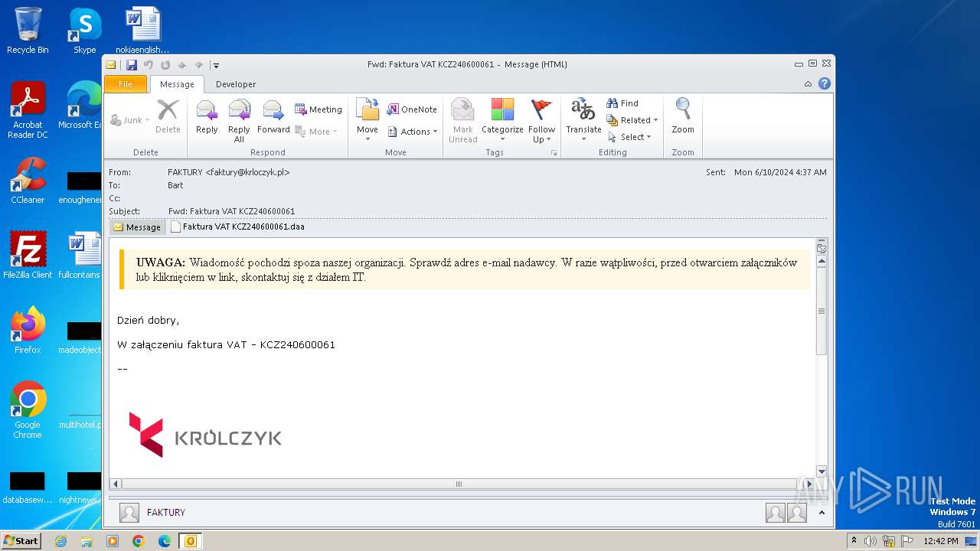
Task: Open Microsoft Edge from the taskbar
Action: pyautogui.click(x=165, y=541)
